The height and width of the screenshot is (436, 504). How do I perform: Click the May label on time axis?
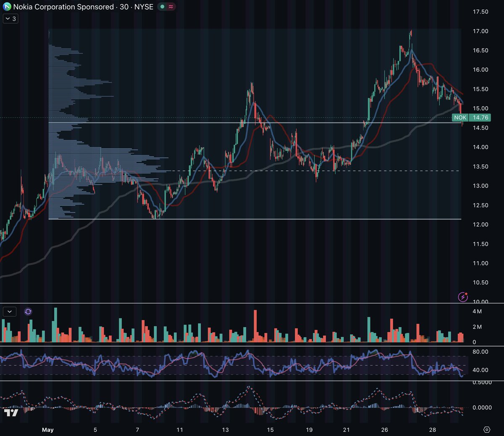48,430
